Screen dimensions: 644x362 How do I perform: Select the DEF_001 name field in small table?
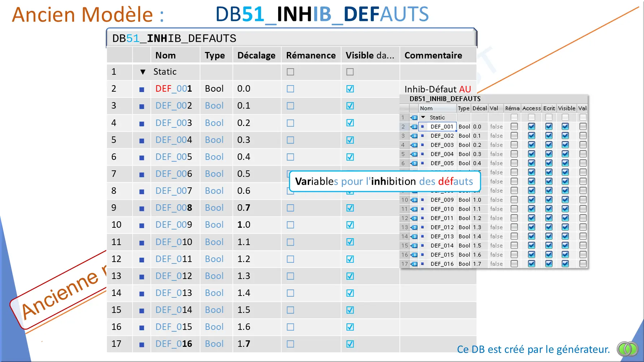click(x=441, y=127)
